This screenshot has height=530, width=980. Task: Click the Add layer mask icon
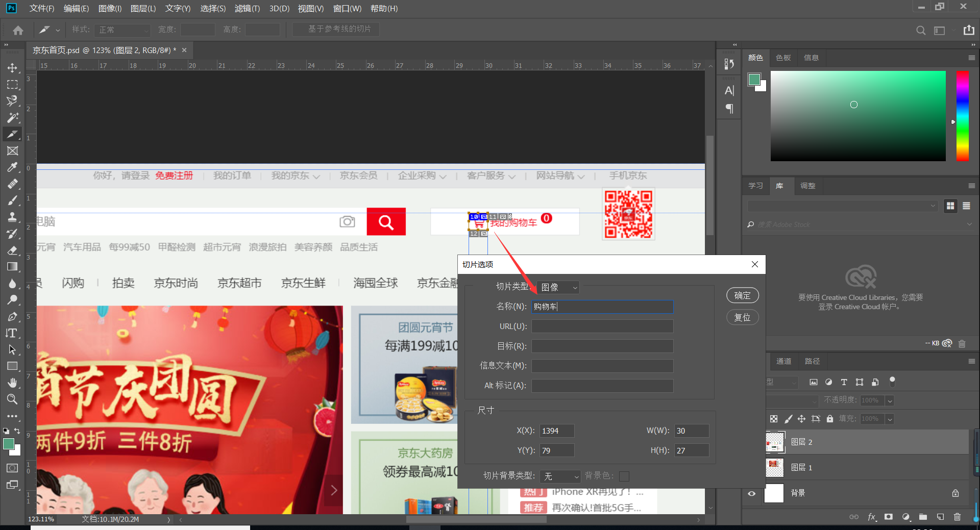pos(889,517)
